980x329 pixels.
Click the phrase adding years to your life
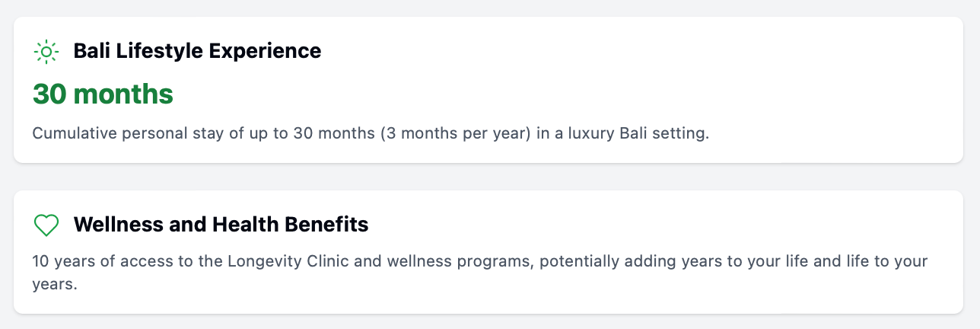tap(676, 261)
